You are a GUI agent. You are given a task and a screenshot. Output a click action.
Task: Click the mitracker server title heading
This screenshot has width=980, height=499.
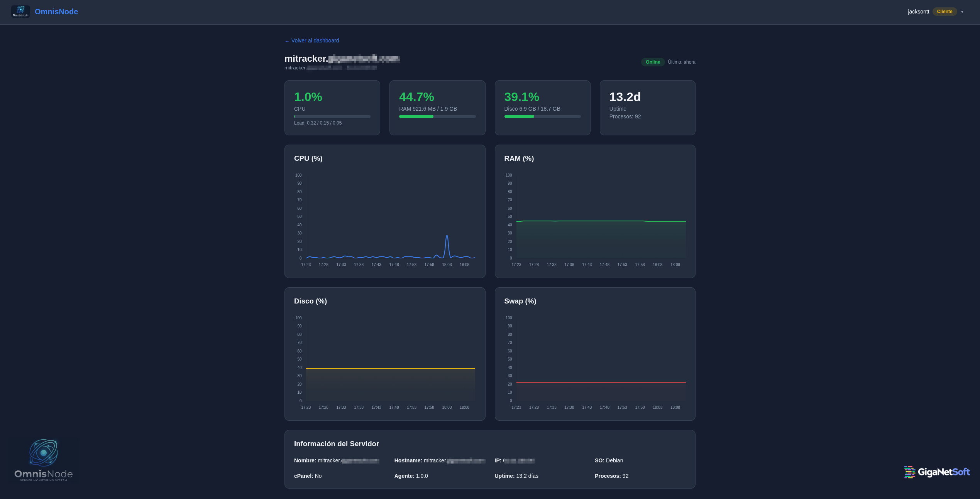tap(342, 59)
